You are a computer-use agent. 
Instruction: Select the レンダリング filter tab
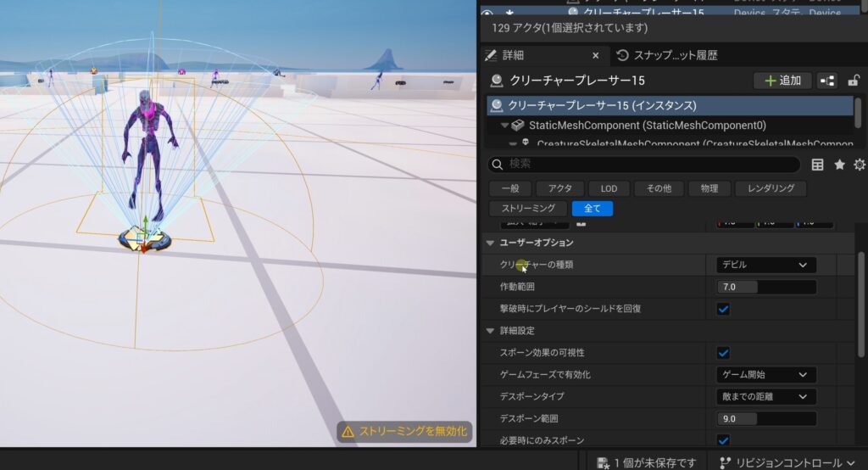[x=770, y=188]
